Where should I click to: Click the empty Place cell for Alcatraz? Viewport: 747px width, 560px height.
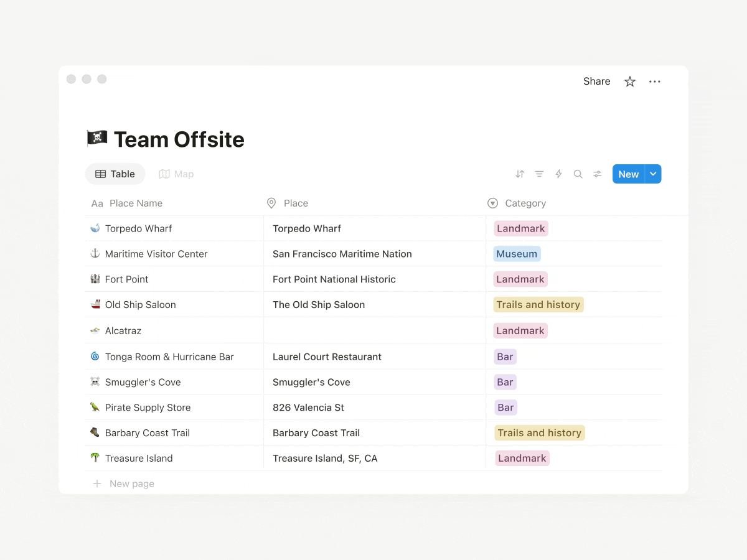pyautogui.click(x=375, y=330)
